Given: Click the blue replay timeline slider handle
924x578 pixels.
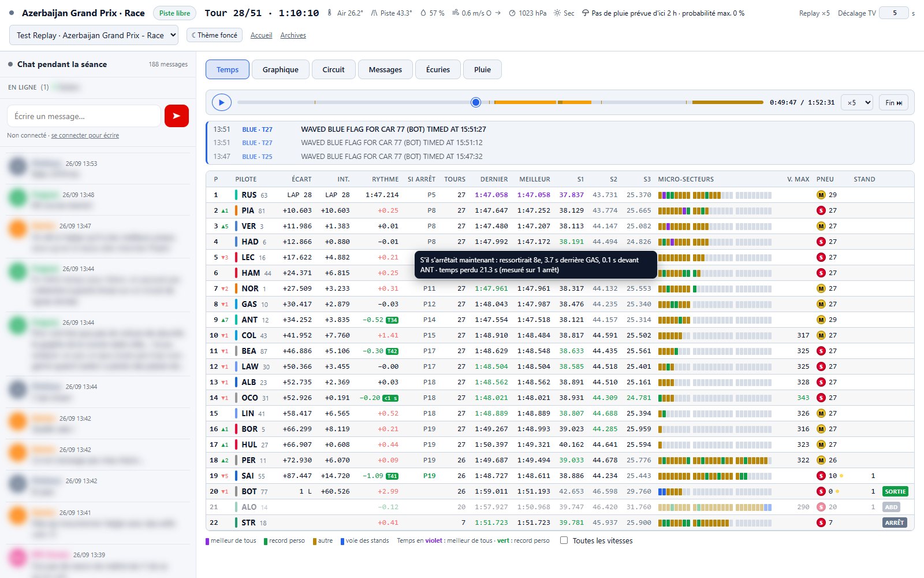Looking at the screenshot, I should 476,102.
